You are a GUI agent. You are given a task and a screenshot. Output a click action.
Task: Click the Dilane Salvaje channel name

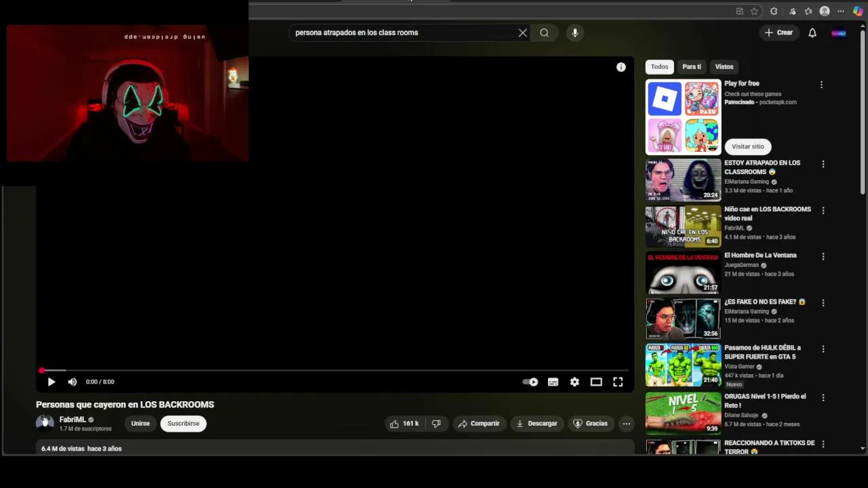click(x=741, y=415)
